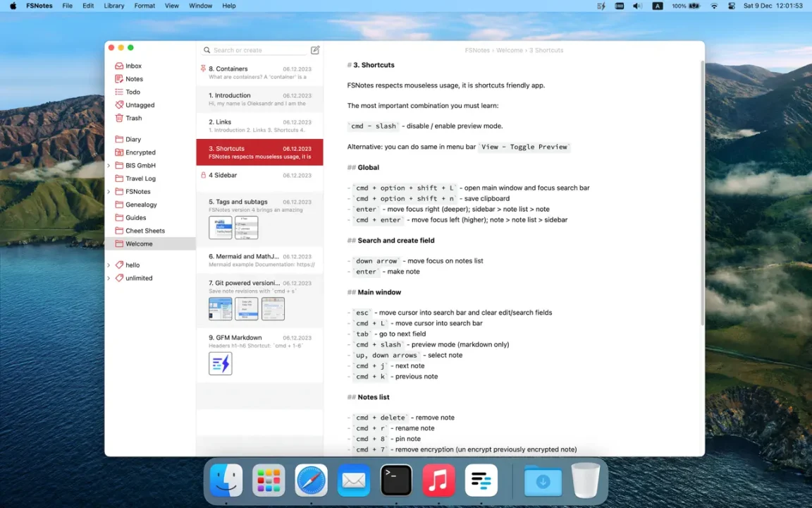Image resolution: width=812 pixels, height=508 pixels.
Task: Click the Untagged tag icon
Action: (119, 104)
